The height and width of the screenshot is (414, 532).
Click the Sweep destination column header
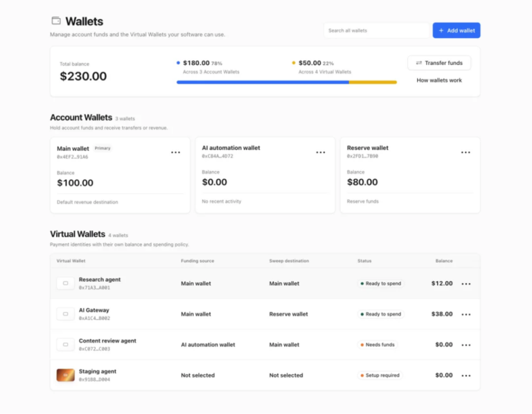click(289, 261)
